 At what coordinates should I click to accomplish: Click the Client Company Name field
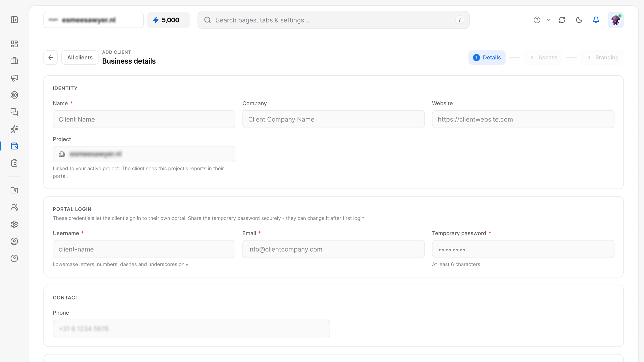[333, 119]
